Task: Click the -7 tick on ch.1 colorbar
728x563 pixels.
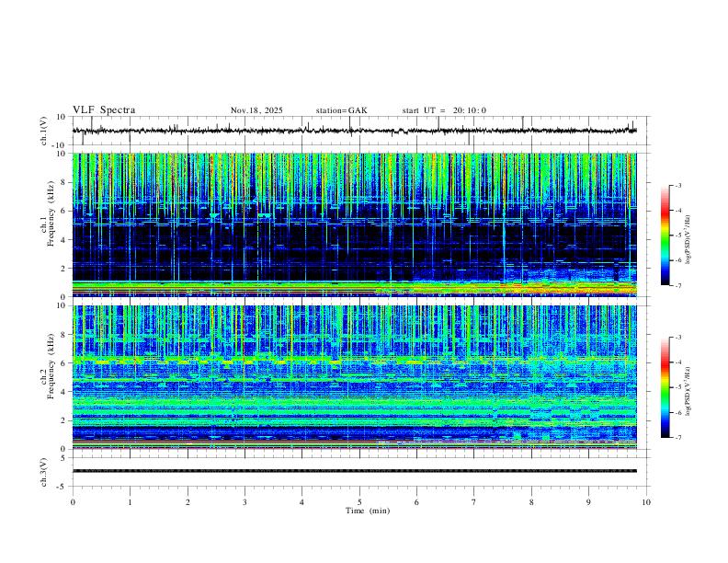Action: (x=677, y=285)
